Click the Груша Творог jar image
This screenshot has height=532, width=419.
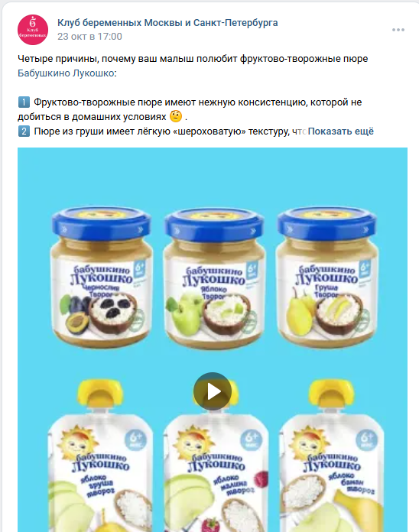click(326, 277)
